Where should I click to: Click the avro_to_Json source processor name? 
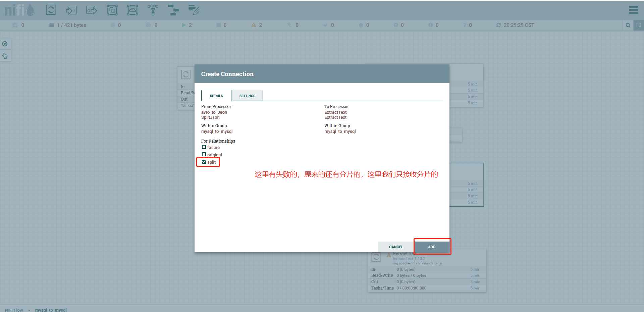tap(214, 112)
